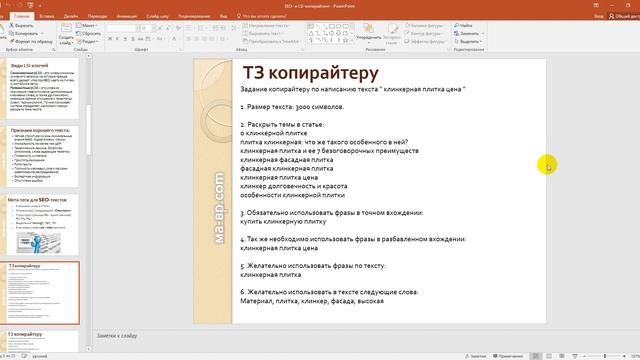Click the Font Color button
Screen dimensions: 640x360
coord(174,39)
